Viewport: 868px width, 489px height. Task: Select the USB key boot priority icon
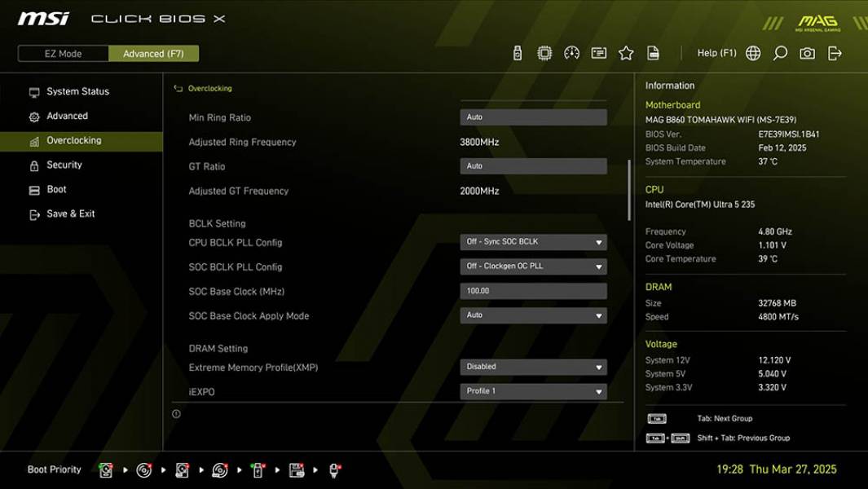(x=258, y=470)
